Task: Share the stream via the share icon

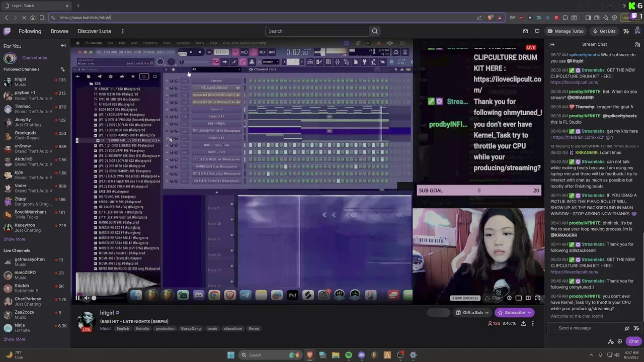Action: click(x=523, y=323)
